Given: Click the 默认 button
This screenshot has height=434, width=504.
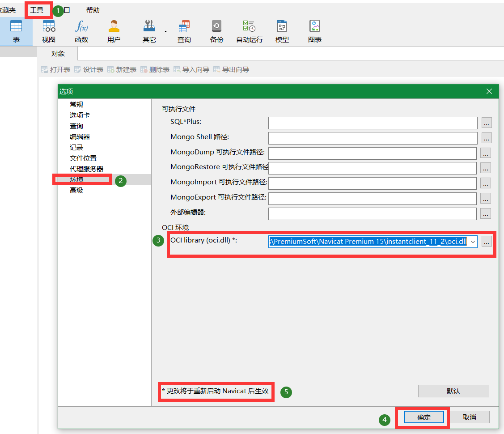Looking at the screenshot, I should (x=453, y=391).
